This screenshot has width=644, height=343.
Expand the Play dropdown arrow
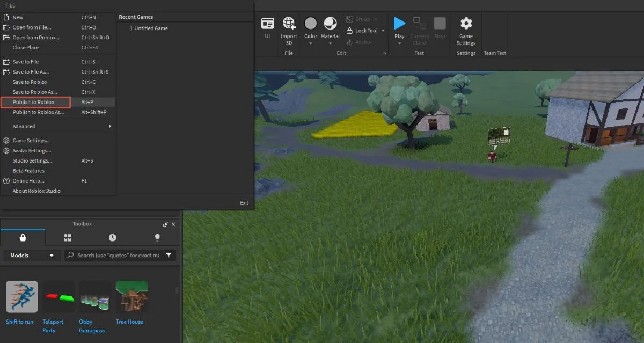click(x=399, y=43)
